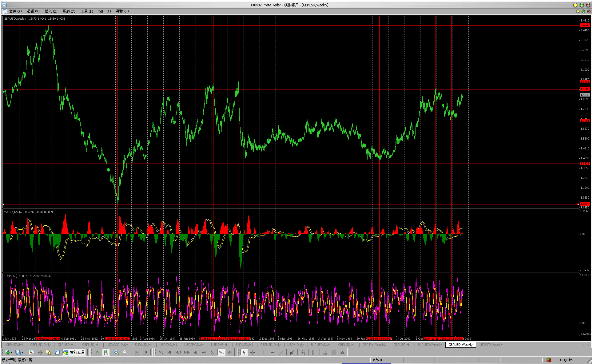This screenshot has height=364, width=593.
Task: Toggle the chart shift button
Action: 145,352
